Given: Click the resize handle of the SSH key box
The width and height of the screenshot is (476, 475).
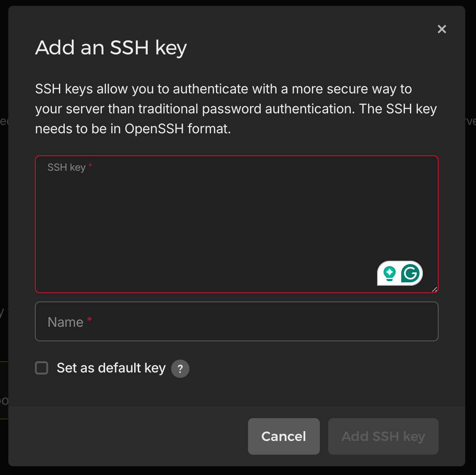Looking at the screenshot, I should point(434,289).
